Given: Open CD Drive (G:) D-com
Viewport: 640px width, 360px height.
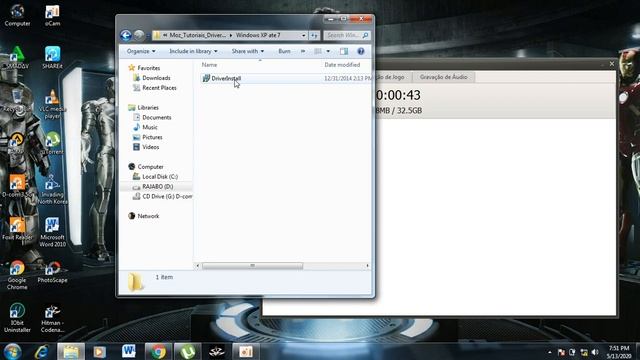Looking at the screenshot, I should tap(167, 196).
